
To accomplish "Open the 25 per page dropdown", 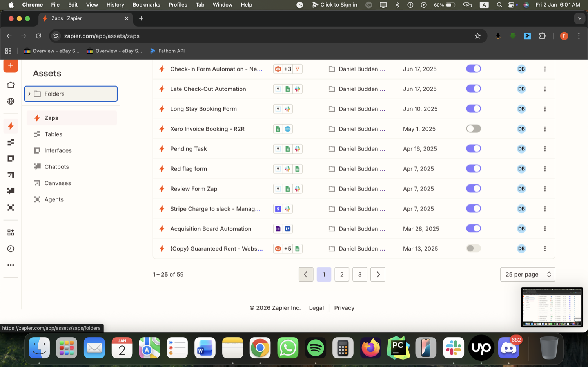I will tap(528, 275).
